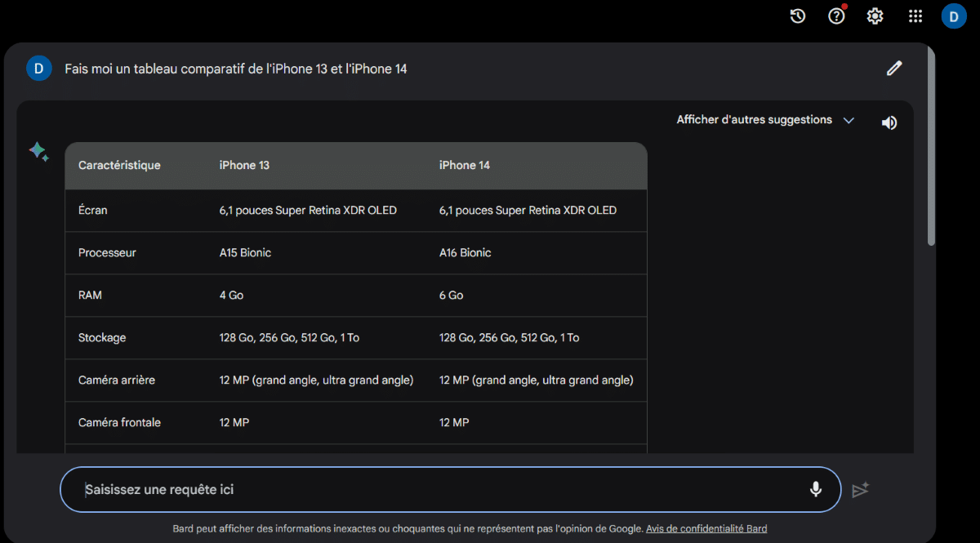This screenshot has width=980, height=543.
Task: Focus the Saisissez une requête ici field
Action: click(450, 489)
